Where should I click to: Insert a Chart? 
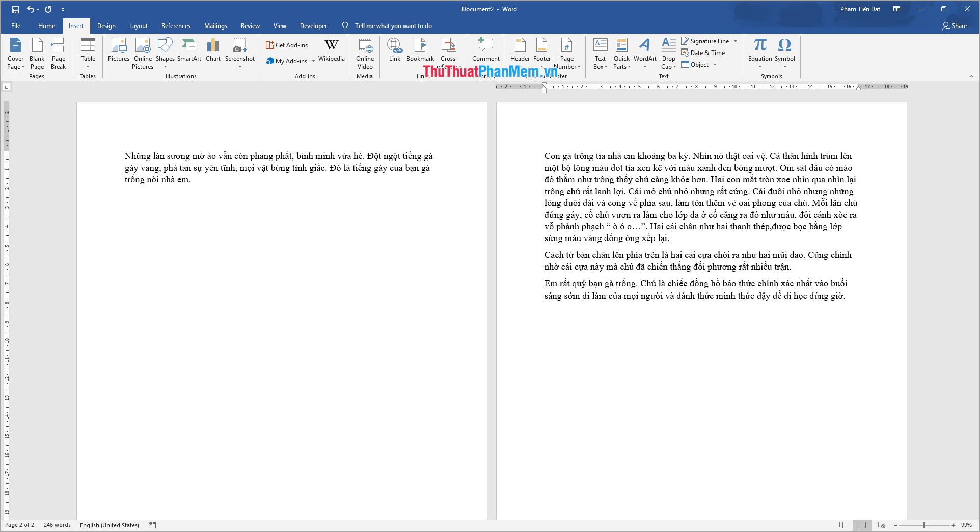[213, 50]
